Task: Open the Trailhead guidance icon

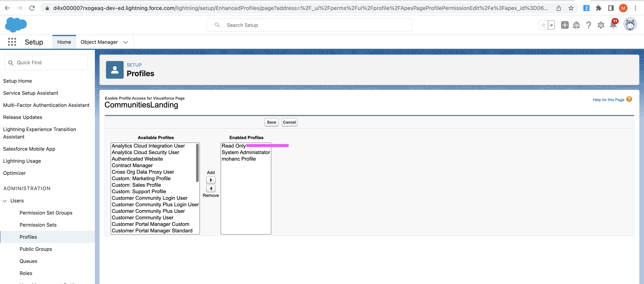Action: [x=576, y=25]
